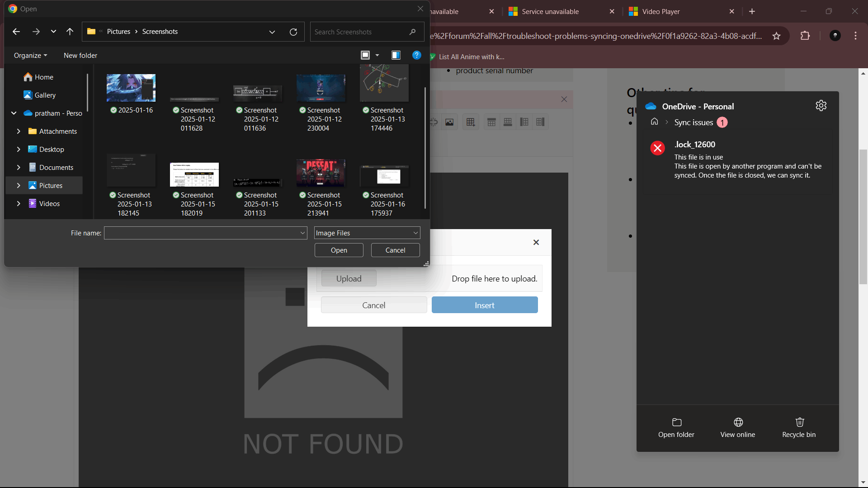This screenshot has width=868, height=488.
Task: Select Gallery in the navigation pane
Action: point(45,95)
